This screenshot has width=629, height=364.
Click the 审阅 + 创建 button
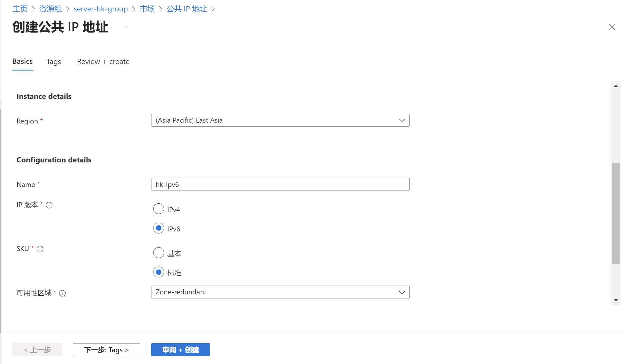tap(180, 350)
